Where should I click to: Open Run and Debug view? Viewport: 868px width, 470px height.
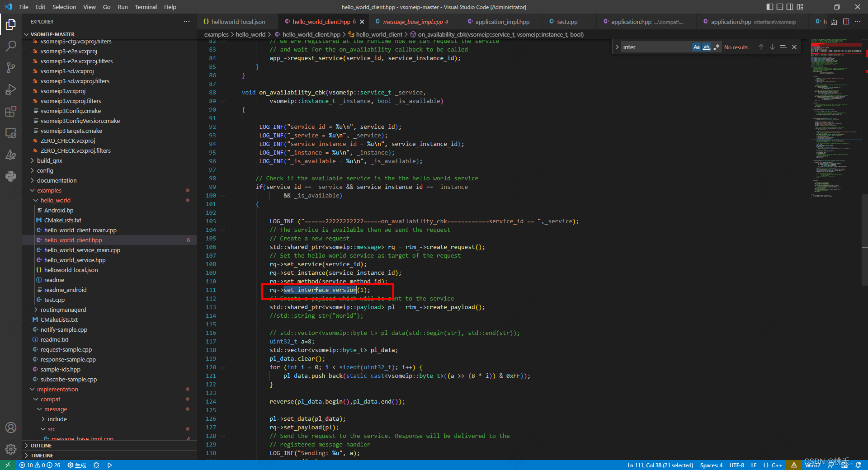pyautogui.click(x=11, y=89)
